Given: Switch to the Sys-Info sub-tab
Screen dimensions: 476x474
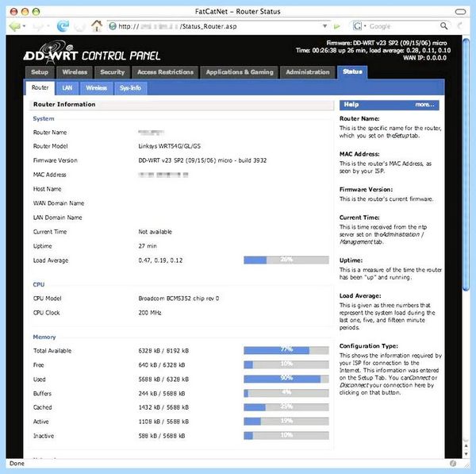Looking at the screenshot, I should coord(131,88).
